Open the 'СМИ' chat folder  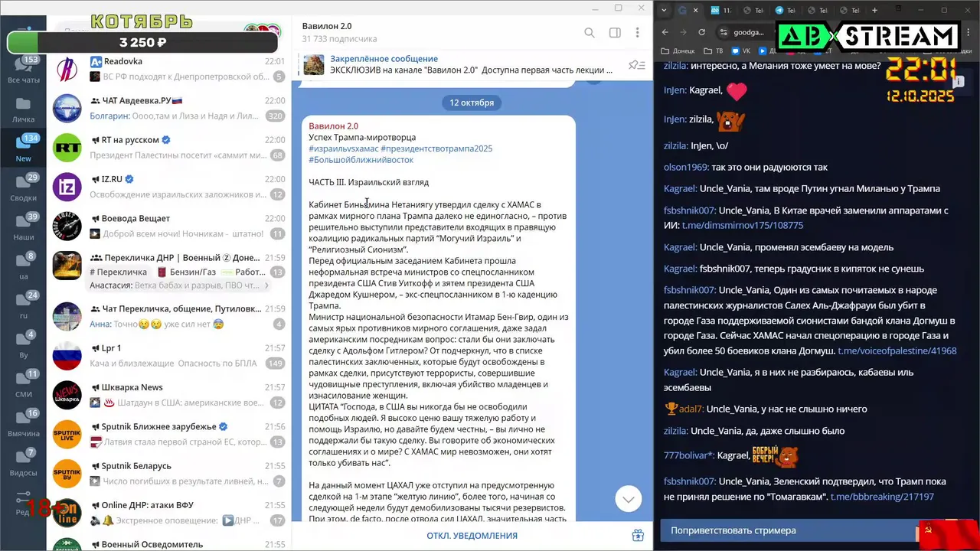pyautogui.click(x=23, y=385)
